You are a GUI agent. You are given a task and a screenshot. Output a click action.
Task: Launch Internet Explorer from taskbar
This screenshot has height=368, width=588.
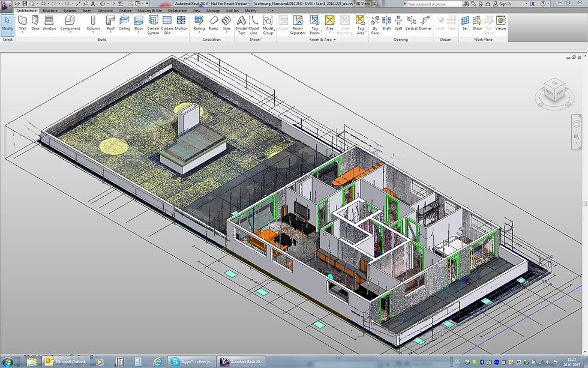click(157, 361)
